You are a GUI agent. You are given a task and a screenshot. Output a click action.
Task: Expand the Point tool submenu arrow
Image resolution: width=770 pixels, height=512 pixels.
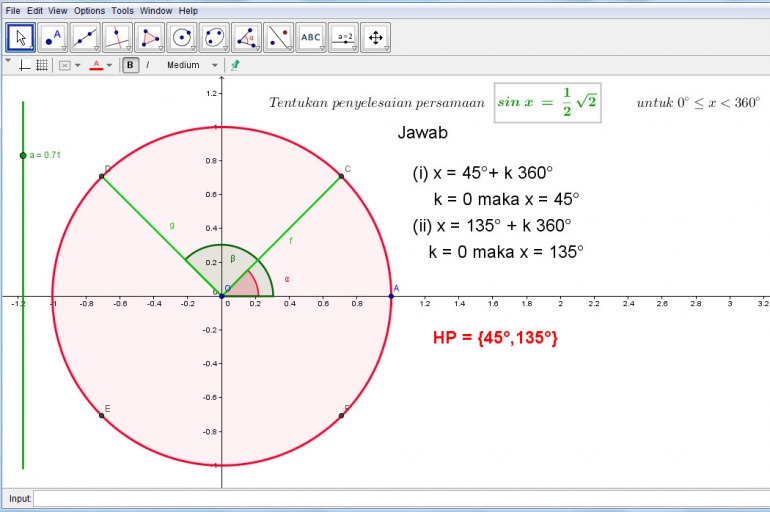point(64,49)
